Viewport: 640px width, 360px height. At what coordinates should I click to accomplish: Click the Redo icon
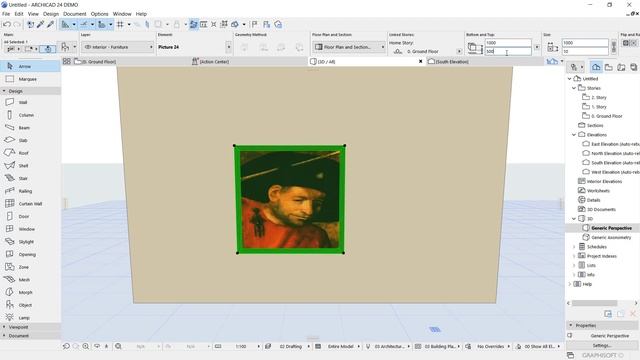(x=17, y=24)
